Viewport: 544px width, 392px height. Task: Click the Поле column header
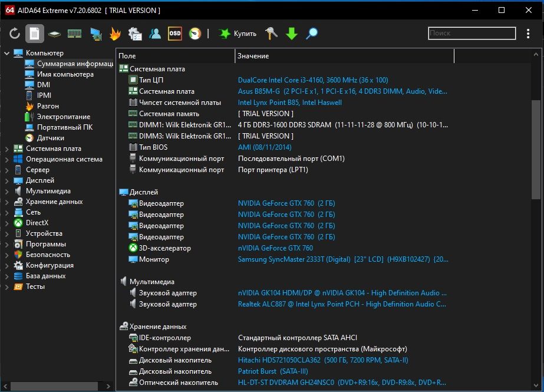tap(176, 56)
